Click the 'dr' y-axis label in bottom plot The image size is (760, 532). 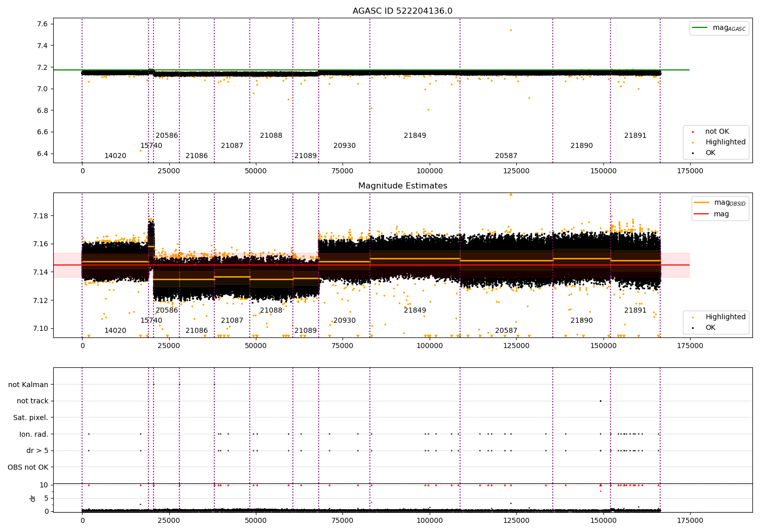[x=33, y=498]
